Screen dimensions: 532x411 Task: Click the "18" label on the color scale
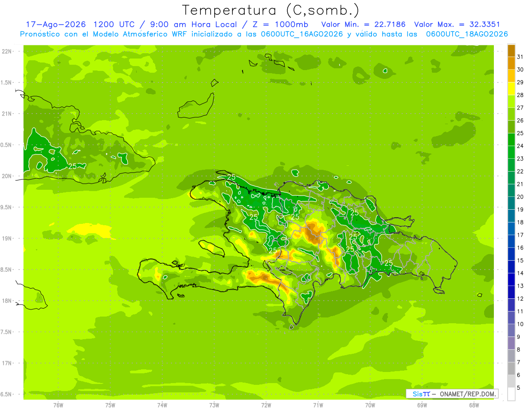[520, 222]
